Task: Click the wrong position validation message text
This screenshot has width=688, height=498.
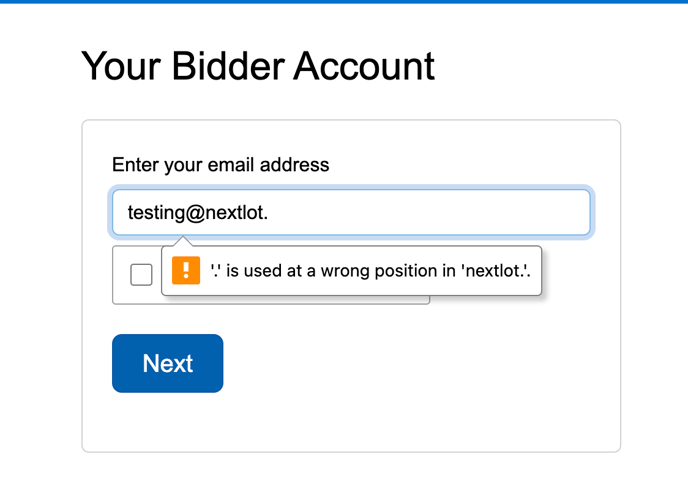Action: tap(371, 271)
